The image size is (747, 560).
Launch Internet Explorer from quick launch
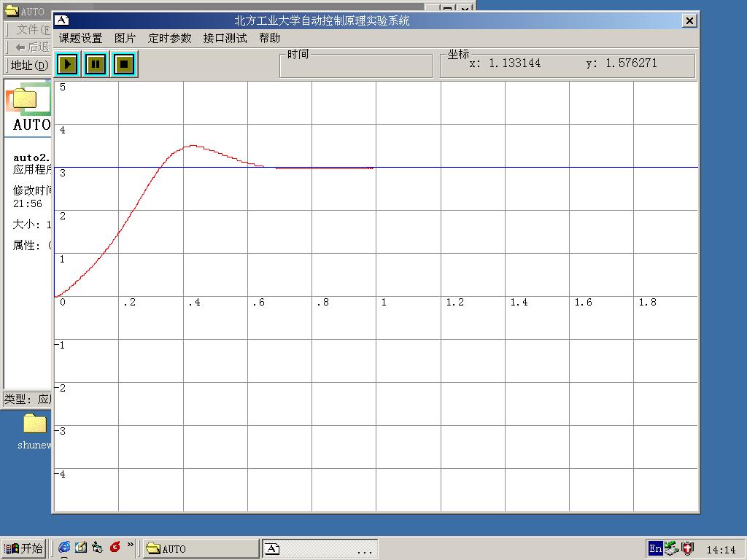[64, 547]
